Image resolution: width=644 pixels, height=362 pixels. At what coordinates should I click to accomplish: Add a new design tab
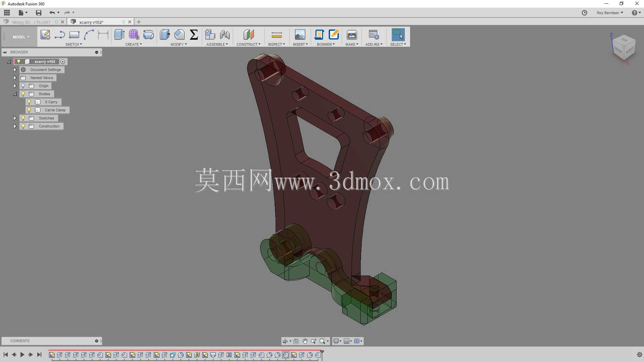[x=139, y=22]
